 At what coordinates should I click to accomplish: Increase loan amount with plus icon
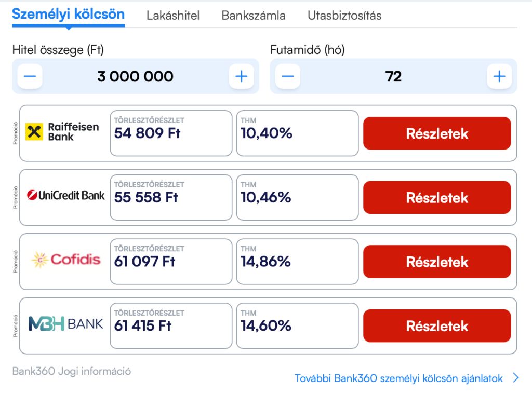click(x=241, y=76)
